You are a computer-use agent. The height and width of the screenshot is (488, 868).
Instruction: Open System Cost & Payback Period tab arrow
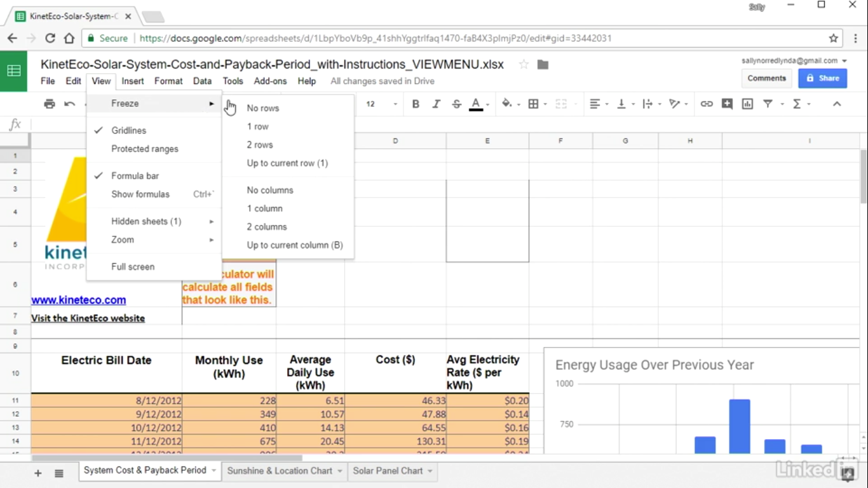pos(214,471)
